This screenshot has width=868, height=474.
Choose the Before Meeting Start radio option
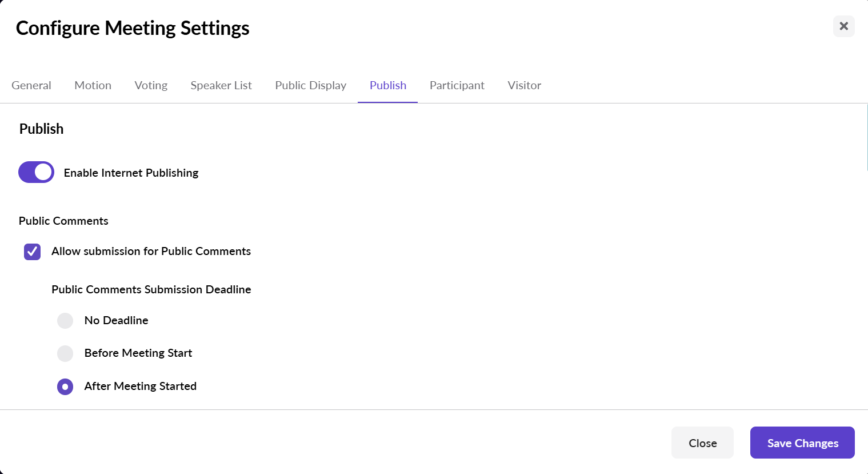pyautogui.click(x=65, y=353)
